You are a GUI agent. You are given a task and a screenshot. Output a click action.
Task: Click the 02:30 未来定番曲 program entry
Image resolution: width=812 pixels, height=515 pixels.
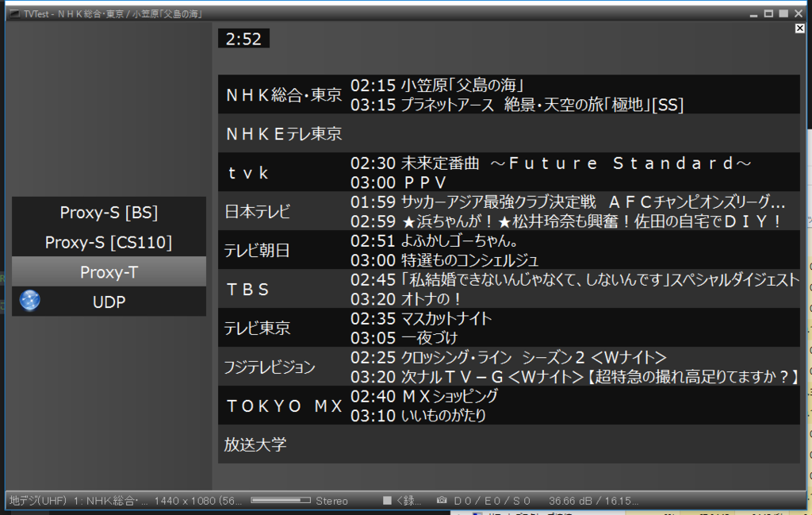coord(551,163)
